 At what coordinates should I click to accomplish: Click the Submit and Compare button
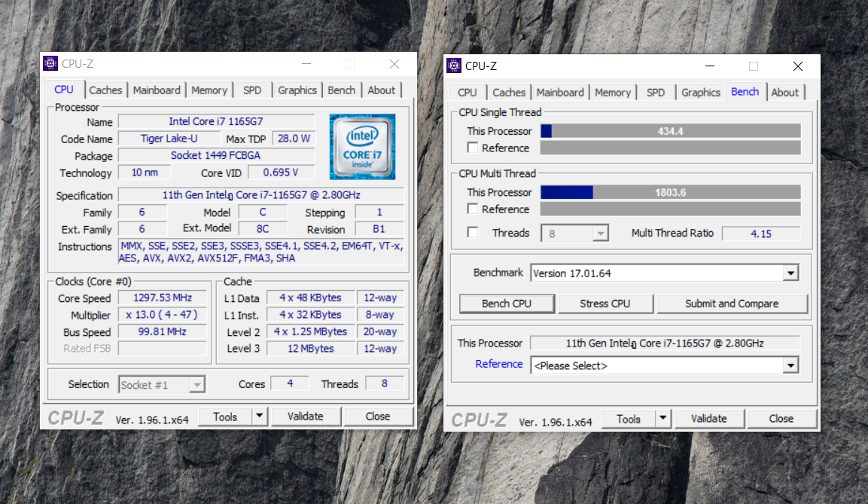point(732,304)
